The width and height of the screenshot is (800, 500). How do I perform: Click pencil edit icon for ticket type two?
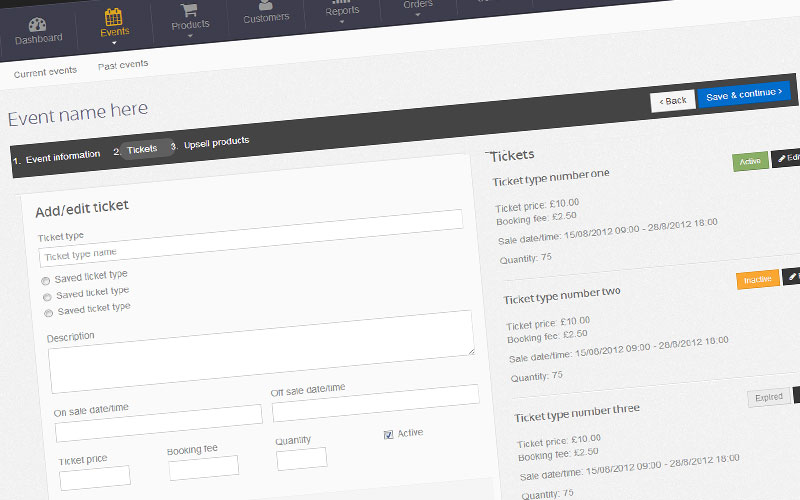794,274
